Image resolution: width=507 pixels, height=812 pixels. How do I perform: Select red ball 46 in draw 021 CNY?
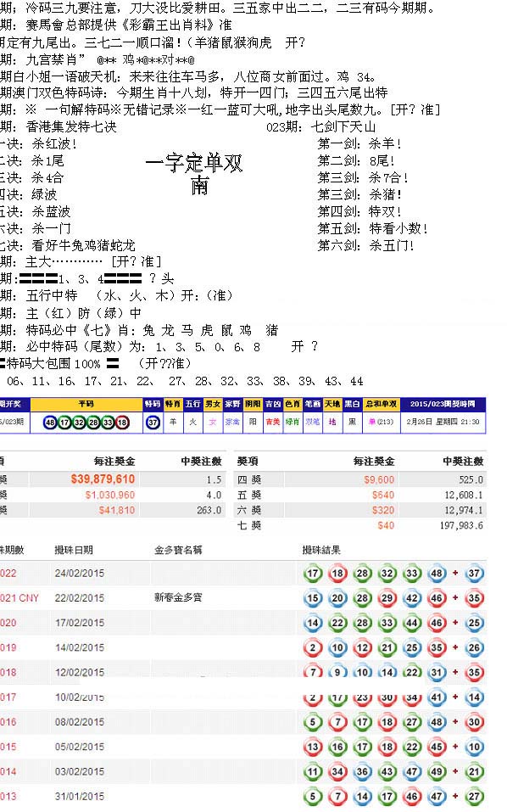point(437,598)
